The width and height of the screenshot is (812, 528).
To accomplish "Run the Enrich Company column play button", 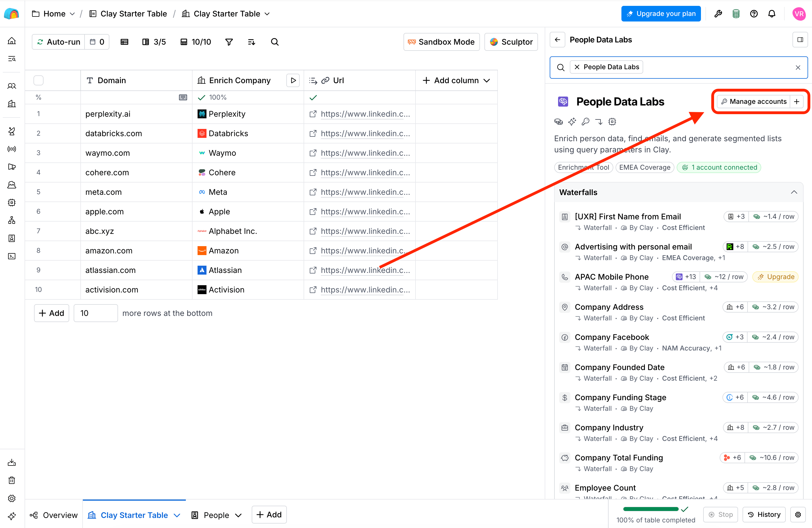I will pos(293,81).
